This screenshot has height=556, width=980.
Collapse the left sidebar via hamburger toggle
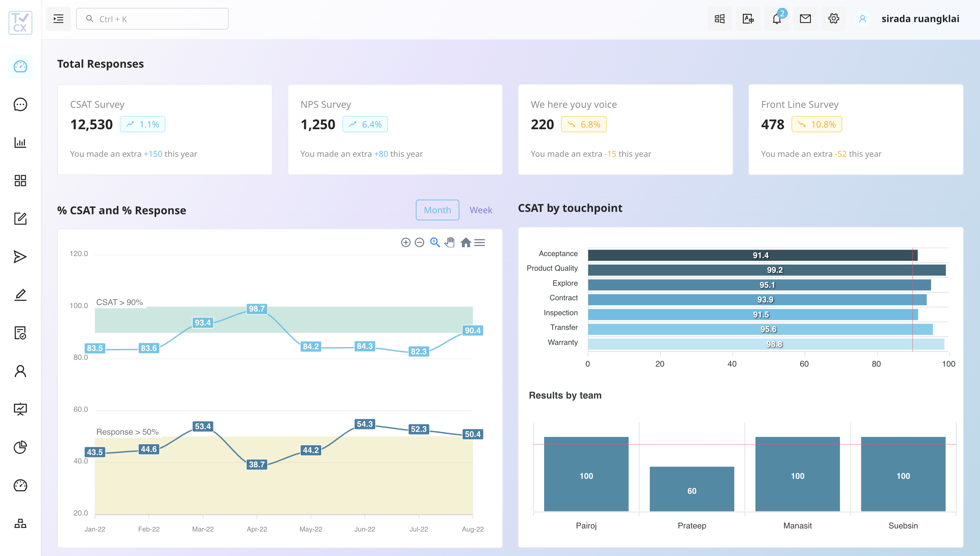click(x=59, y=18)
